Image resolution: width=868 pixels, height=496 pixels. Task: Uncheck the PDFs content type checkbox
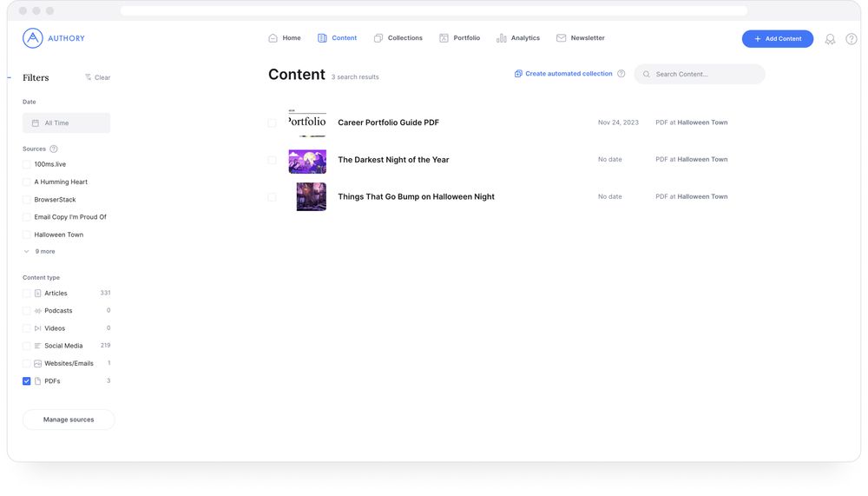click(x=27, y=381)
